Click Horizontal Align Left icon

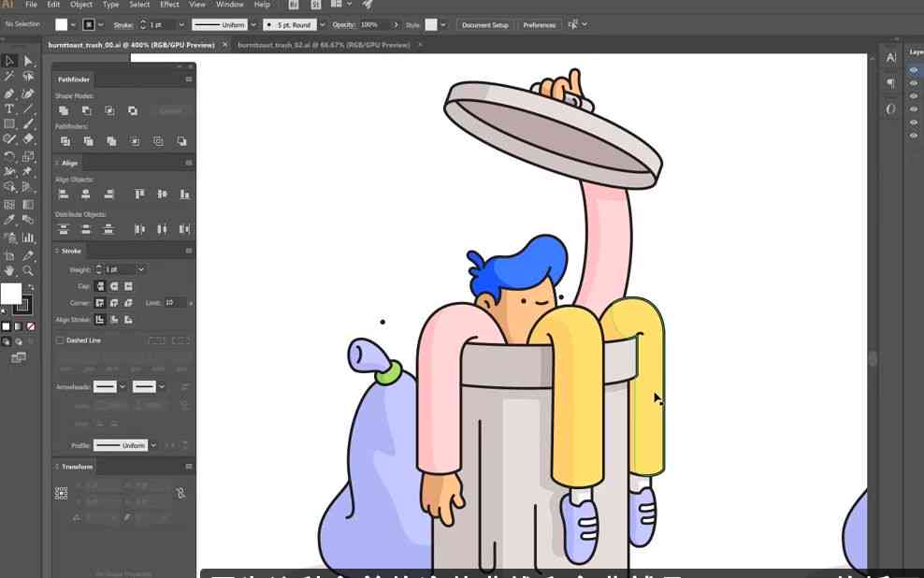(64, 194)
